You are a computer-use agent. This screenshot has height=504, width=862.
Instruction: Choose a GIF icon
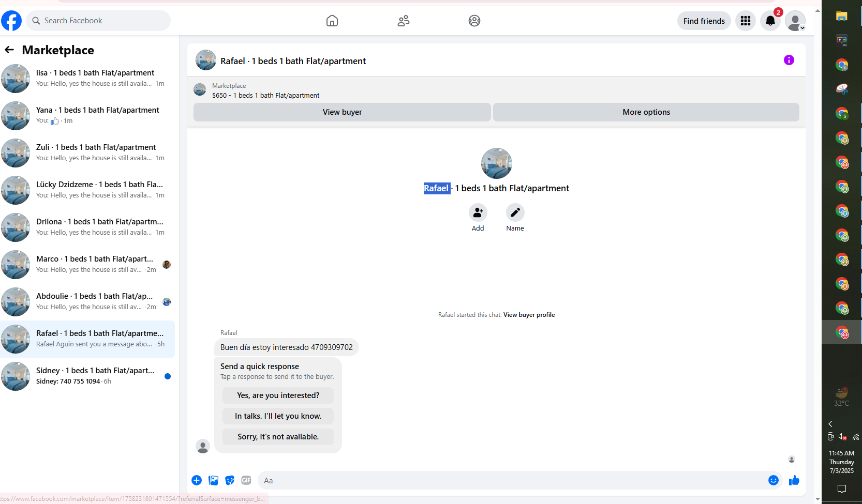click(x=246, y=480)
